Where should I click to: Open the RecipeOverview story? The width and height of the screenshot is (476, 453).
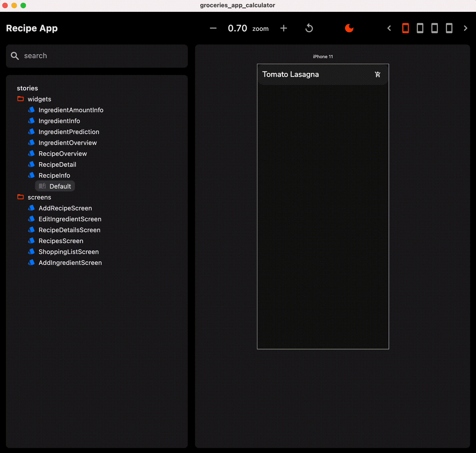63,154
